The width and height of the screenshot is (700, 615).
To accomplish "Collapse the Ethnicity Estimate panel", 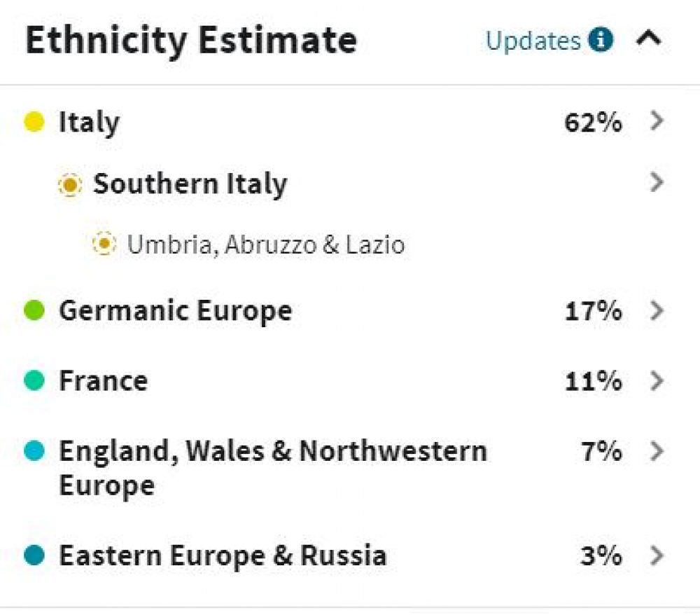I will (x=649, y=39).
